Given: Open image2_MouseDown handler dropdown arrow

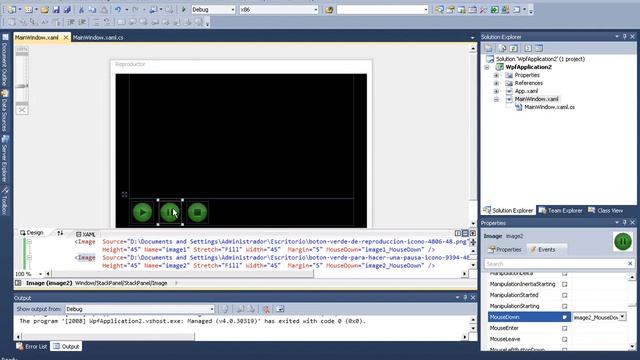Looking at the screenshot, I should tap(622, 317).
